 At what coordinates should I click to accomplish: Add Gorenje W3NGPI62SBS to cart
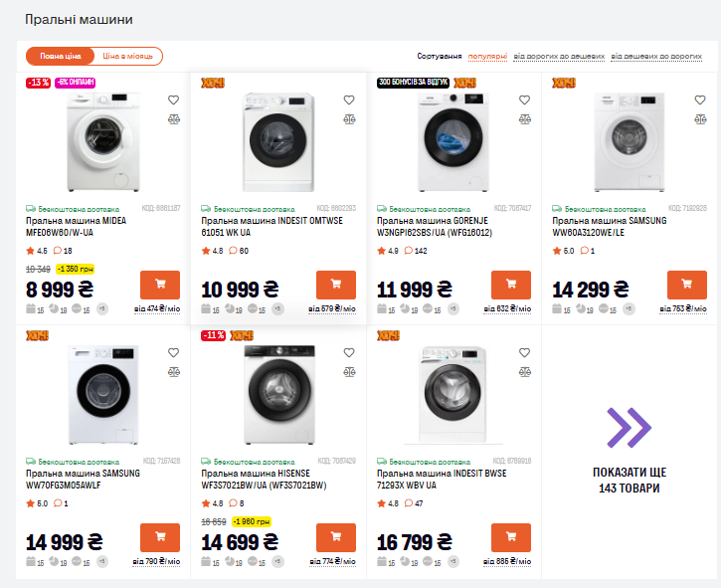click(x=510, y=286)
